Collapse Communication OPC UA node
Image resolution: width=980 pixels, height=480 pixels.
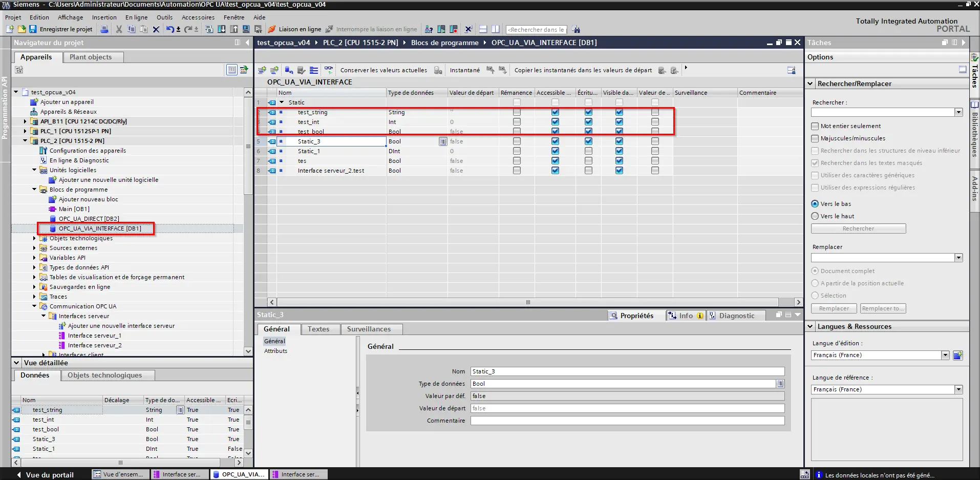pos(34,306)
